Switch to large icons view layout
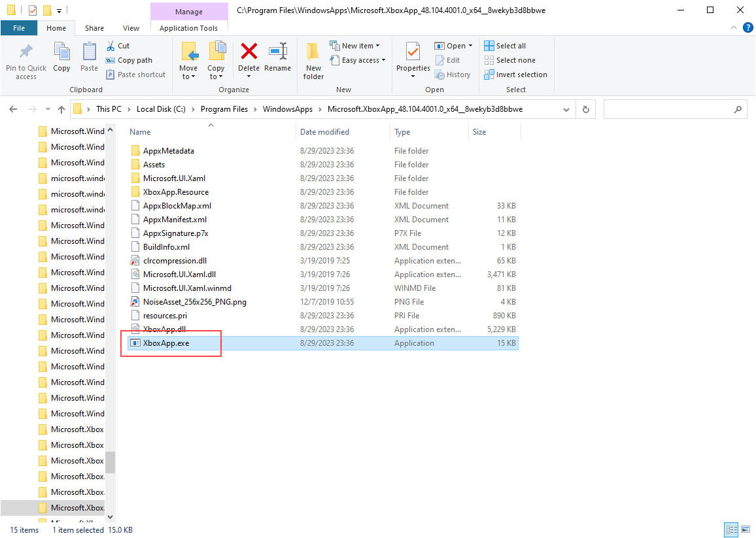This screenshot has width=756, height=538. pos(745,530)
